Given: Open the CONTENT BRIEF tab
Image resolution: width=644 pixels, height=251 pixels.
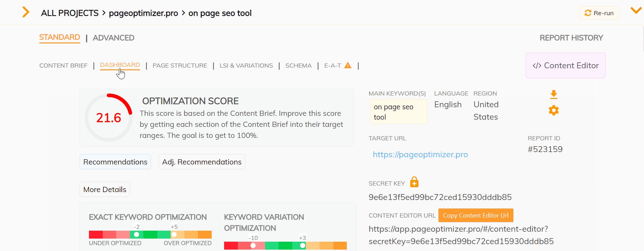Looking at the screenshot, I should click(x=63, y=66).
